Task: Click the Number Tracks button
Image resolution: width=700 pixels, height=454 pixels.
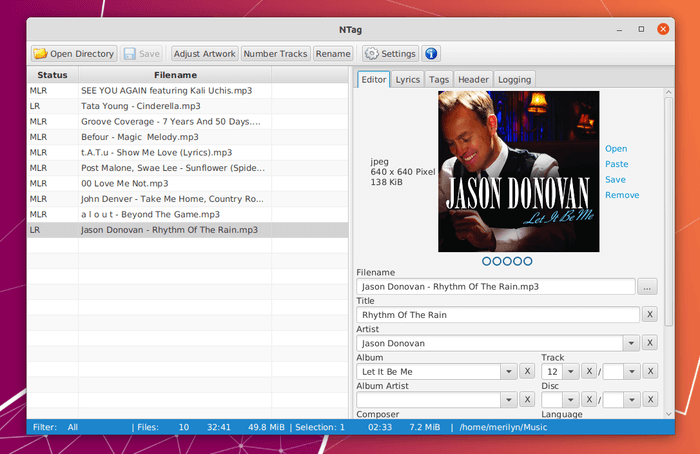Action: (275, 54)
